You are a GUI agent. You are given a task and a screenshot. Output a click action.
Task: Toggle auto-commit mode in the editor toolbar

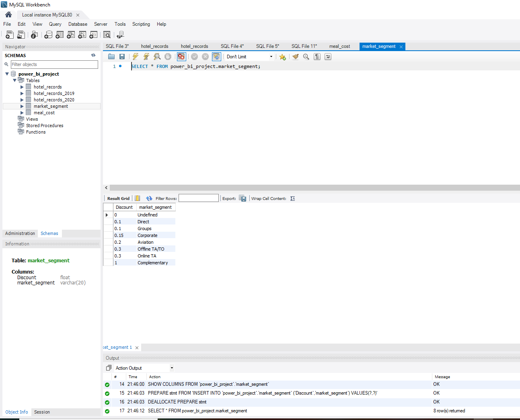[216, 56]
